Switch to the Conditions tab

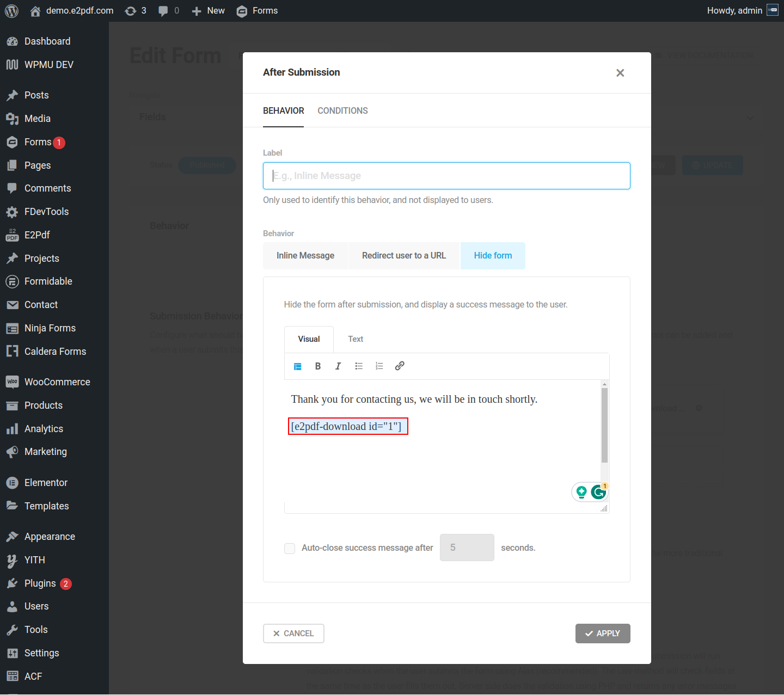342,111
